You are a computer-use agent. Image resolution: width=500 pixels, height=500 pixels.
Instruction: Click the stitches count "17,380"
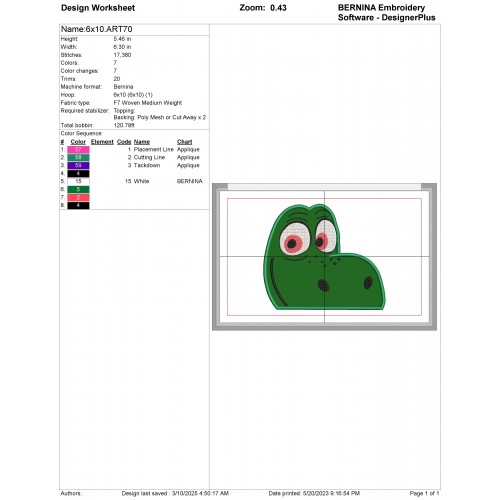[x=122, y=55]
